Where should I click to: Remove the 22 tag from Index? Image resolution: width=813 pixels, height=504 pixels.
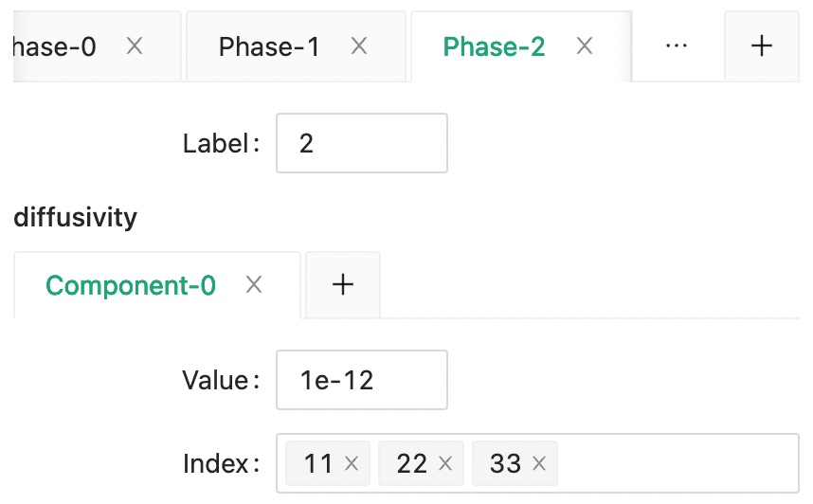(445, 463)
